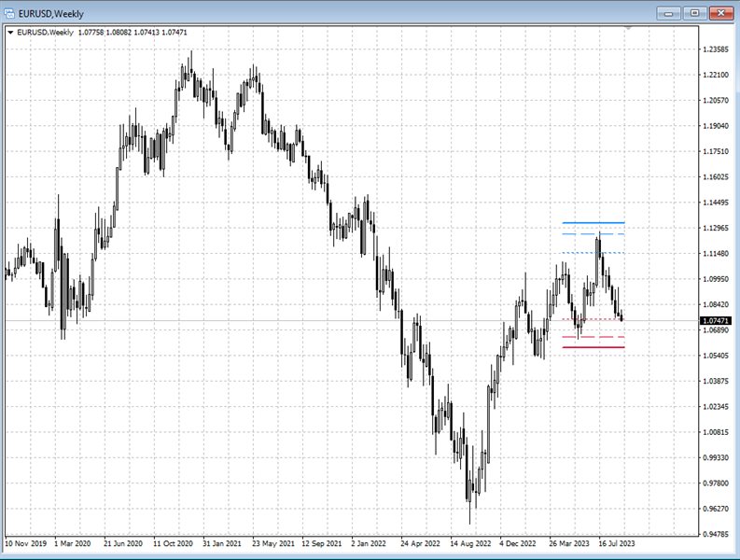
Task: Select the dotted red level line
Action: click(x=593, y=319)
